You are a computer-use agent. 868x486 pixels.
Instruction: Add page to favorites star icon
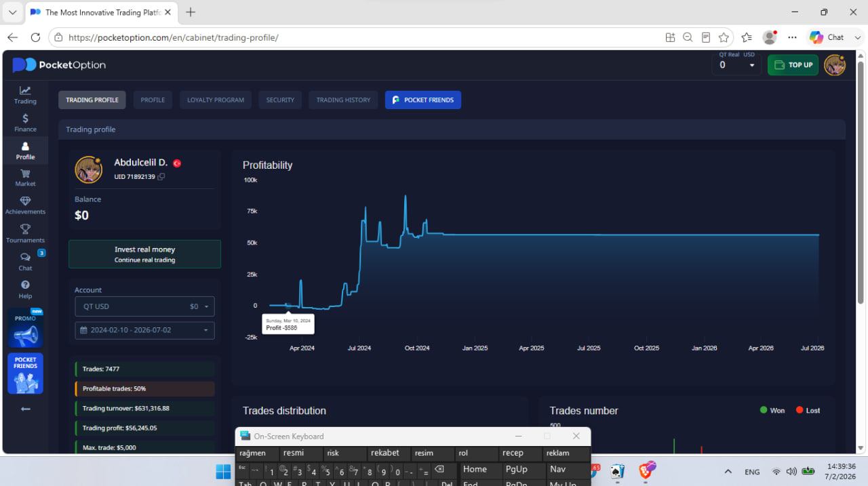click(724, 37)
